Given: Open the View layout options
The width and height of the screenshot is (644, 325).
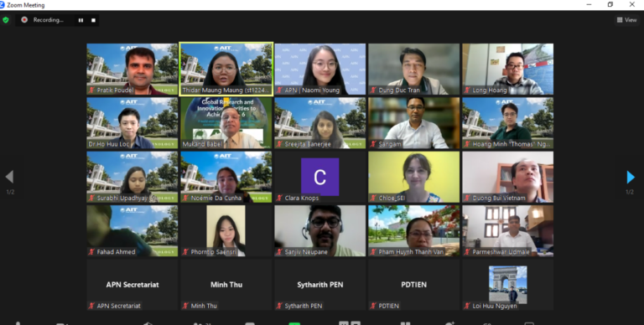Looking at the screenshot, I should [x=626, y=20].
